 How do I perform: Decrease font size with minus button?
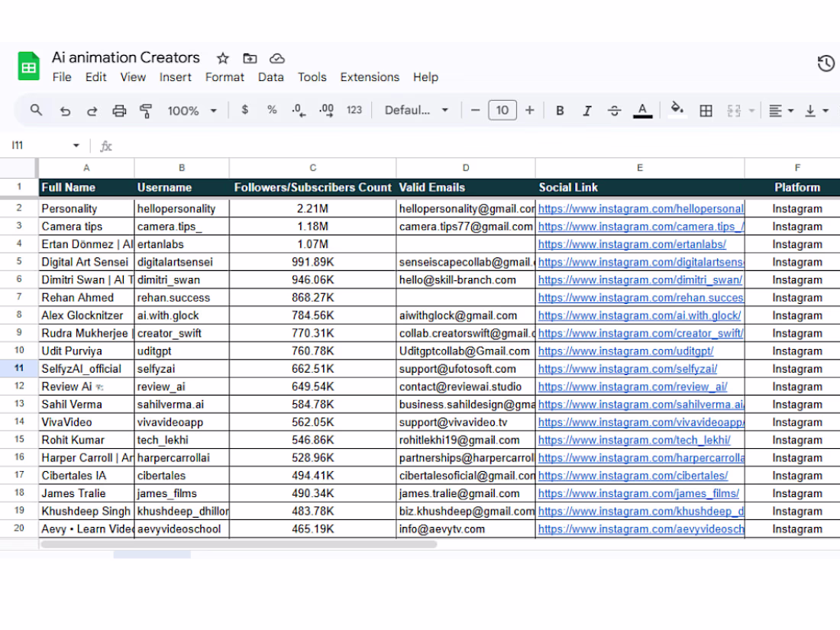click(475, 111)
